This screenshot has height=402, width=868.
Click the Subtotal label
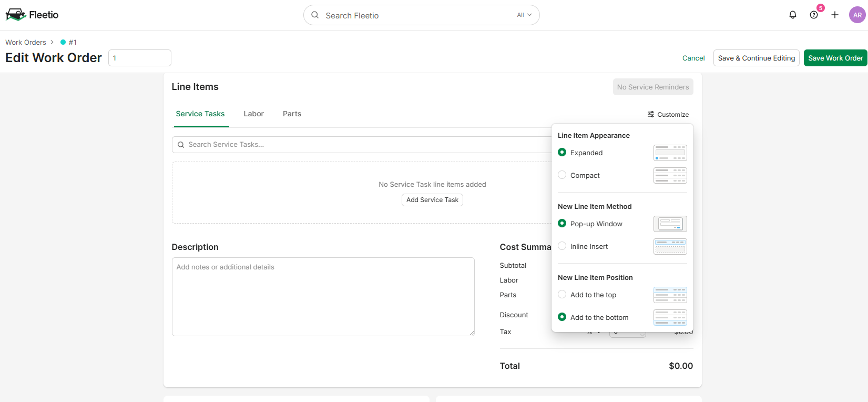coord(513,266)
